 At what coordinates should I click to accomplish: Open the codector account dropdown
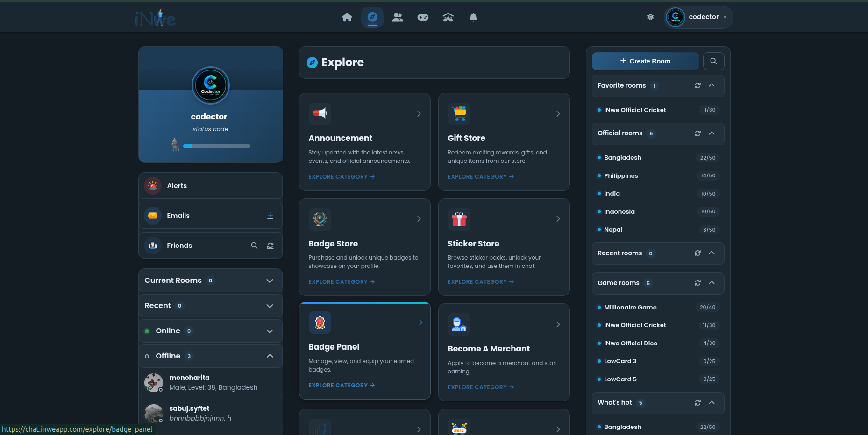[698, 17]
